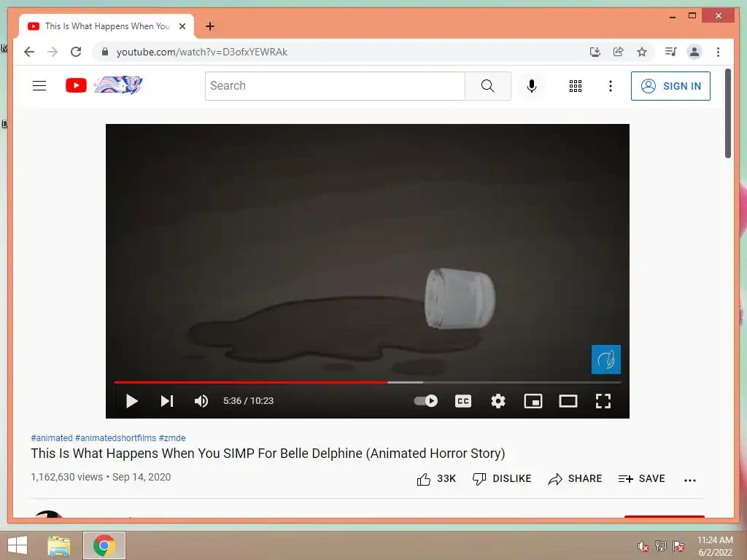This screenshot has width=747, height=560.
Task: Click the blue channel watermark in video
Action: [606, 359]
